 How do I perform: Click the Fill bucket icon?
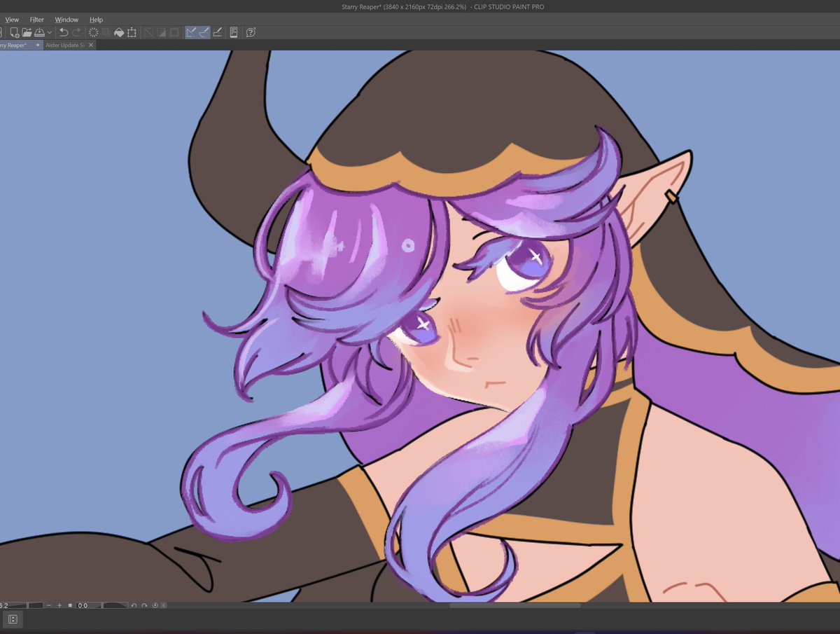[x=119, y=32]
